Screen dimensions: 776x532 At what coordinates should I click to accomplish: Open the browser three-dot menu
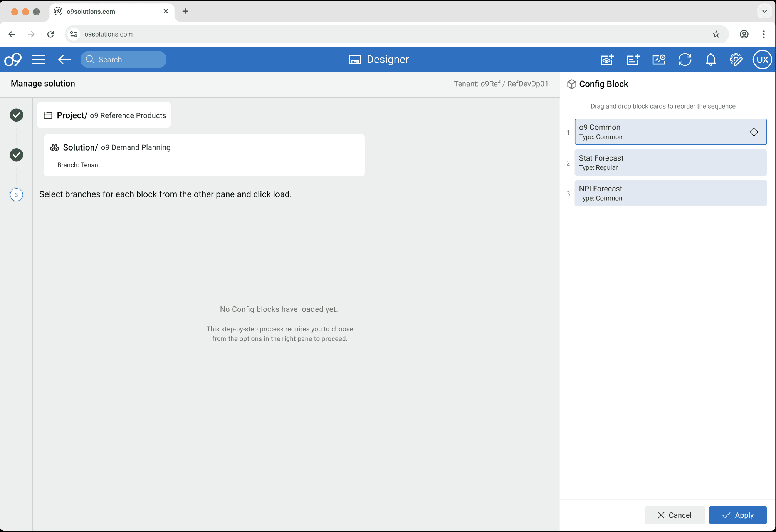[764, 34]
